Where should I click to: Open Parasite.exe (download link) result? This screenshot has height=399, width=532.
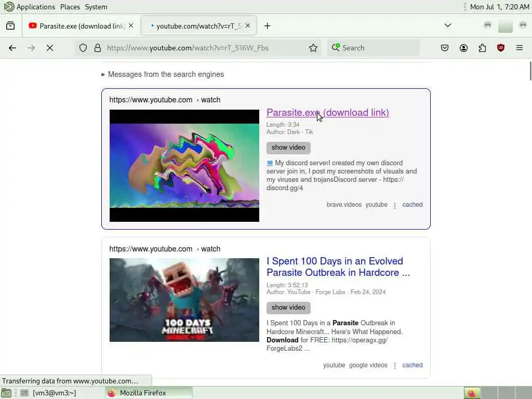click(x=328, y=112)
